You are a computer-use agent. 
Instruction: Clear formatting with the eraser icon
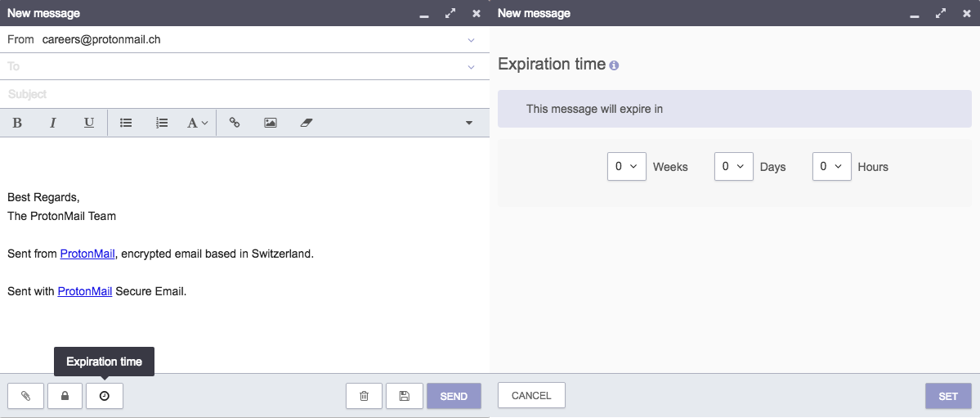[x=306, y=123]
